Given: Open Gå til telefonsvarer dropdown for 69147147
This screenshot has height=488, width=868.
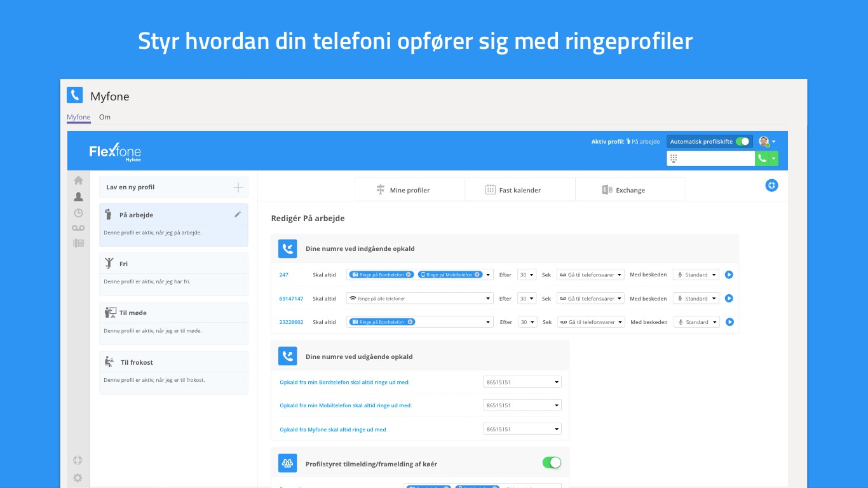Looking at the screenshot, I should point(590,298).
